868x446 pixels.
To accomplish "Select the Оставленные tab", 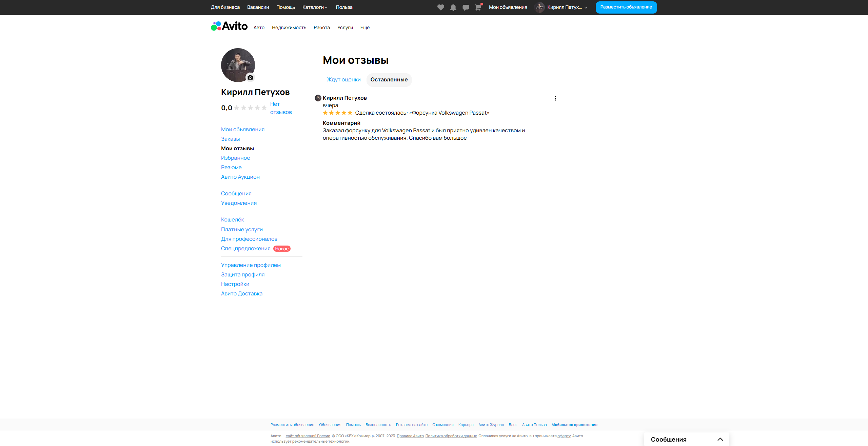I will (x=389, y=80).
